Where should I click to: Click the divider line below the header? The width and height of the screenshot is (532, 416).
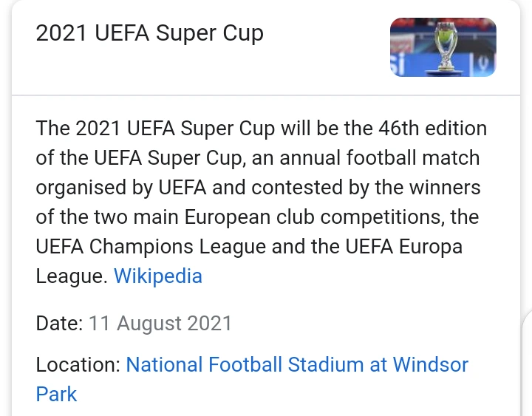[x=266, y=95]
